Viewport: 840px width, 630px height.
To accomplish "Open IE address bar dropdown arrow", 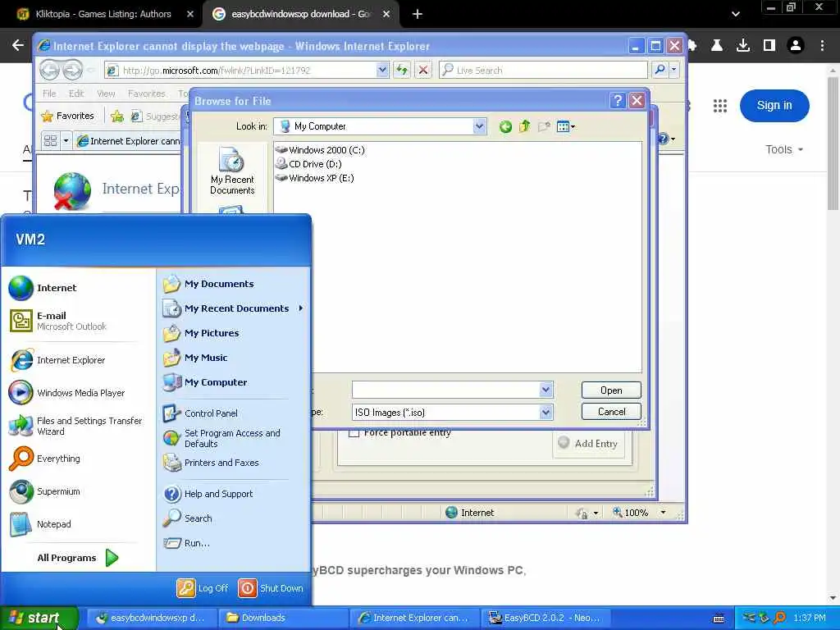I will point(382,70).
